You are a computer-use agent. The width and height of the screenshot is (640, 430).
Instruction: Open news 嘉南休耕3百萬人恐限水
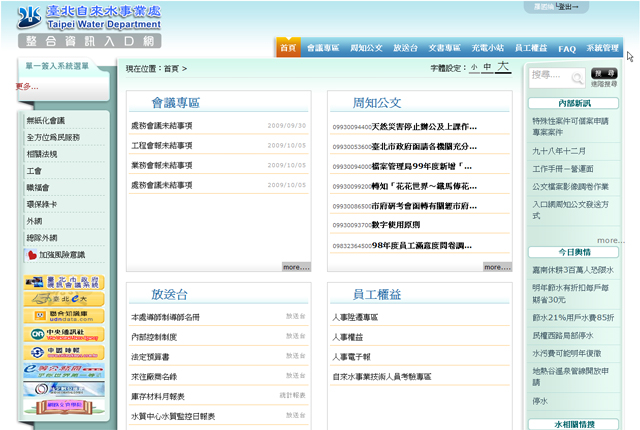pyautogui.click(x=573, y=270)
